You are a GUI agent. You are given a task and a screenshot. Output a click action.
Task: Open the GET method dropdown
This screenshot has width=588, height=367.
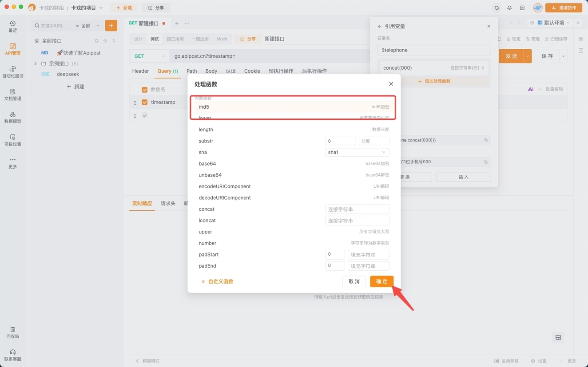[x=149, y=56]
